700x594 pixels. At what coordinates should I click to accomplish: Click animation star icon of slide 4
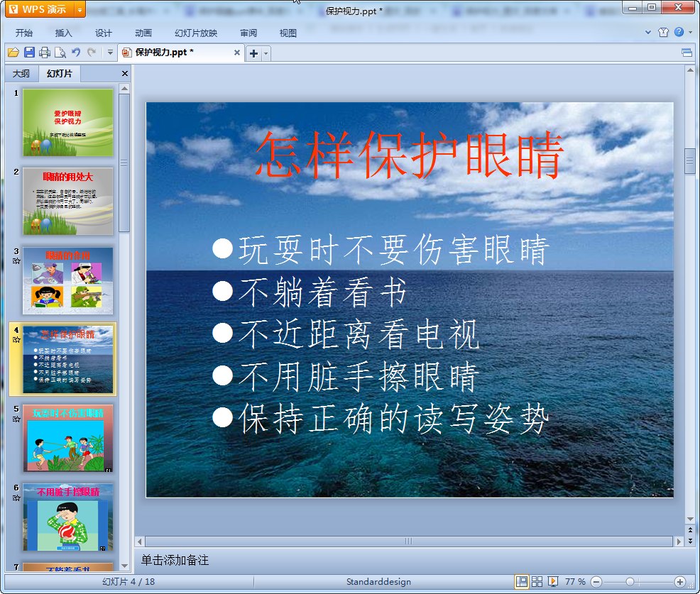pos(16,340)
